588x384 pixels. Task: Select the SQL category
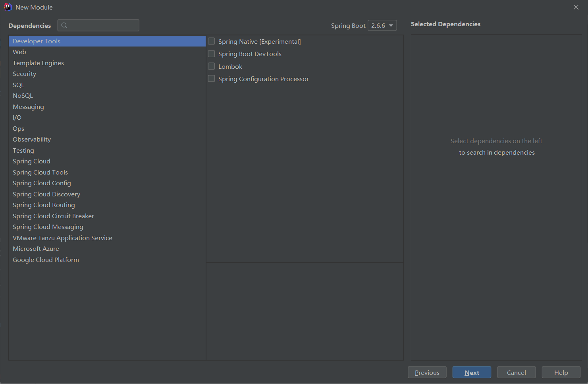coord(107,85)
